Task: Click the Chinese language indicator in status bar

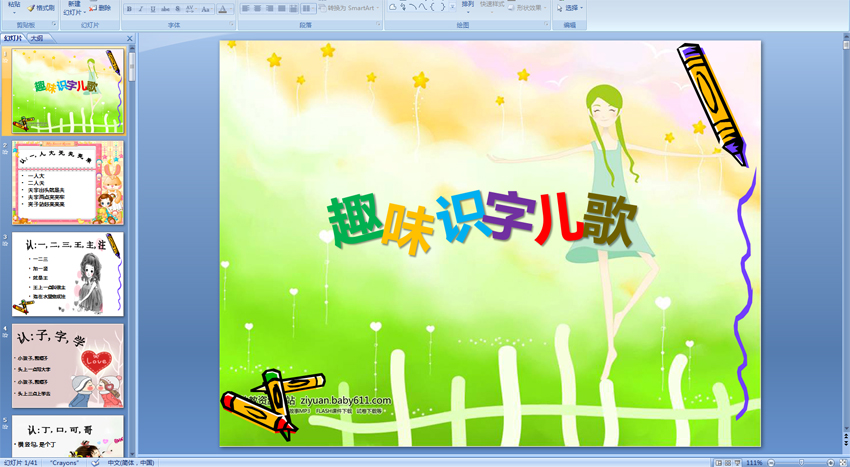Action: point(131,463)
